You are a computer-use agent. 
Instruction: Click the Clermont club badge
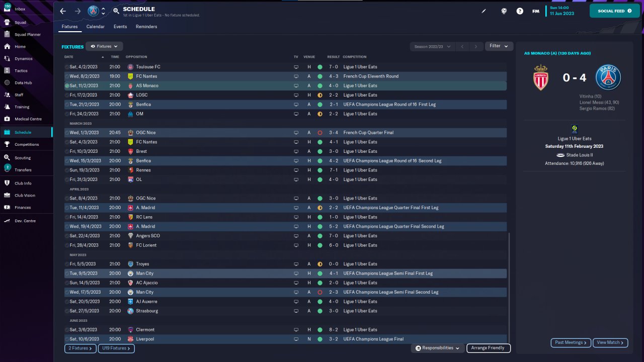[131, 330]
